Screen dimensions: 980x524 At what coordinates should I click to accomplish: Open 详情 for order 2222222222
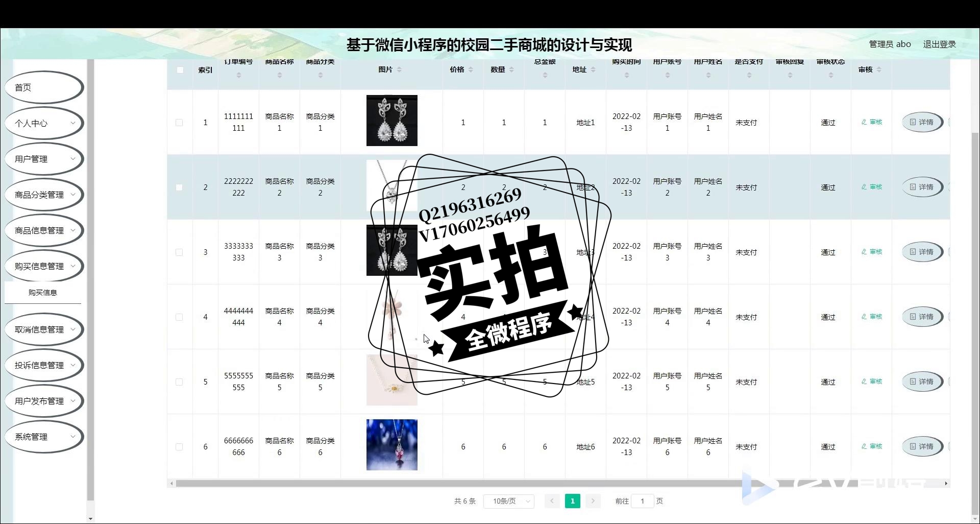pos(922,187)
